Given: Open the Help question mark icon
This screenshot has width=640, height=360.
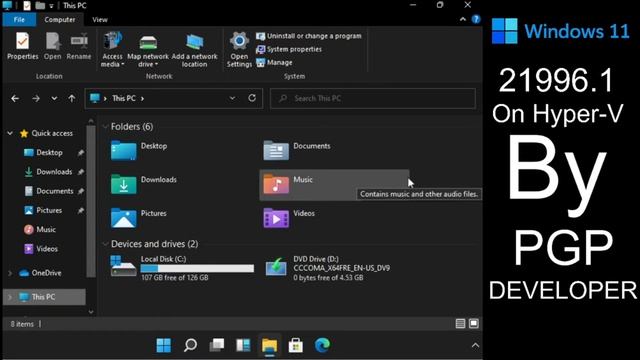Looking at the screenshot, I should (476, 19).
